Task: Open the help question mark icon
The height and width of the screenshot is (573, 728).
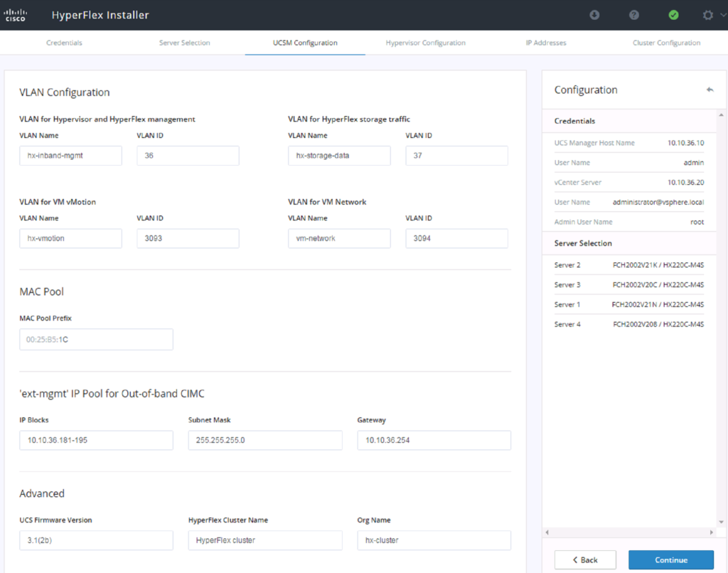Action: pos(633,15)
